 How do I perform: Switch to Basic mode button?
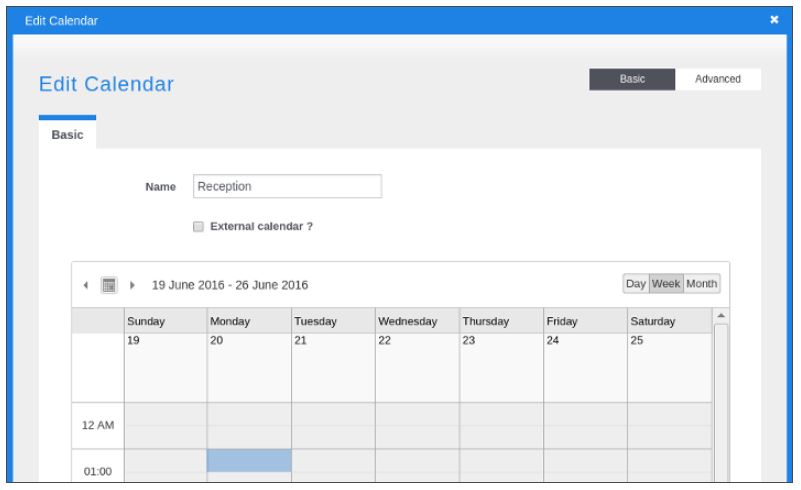click(x=633, y=80)
